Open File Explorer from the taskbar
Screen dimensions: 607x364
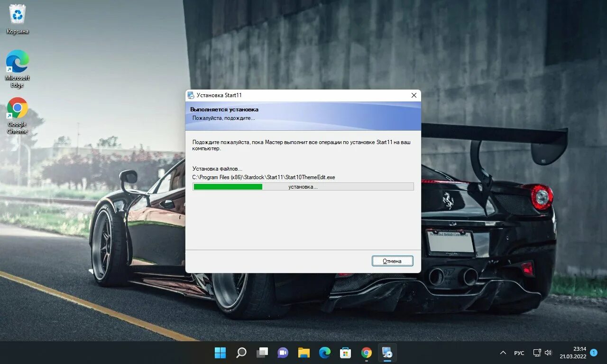[x=304, y=353]
